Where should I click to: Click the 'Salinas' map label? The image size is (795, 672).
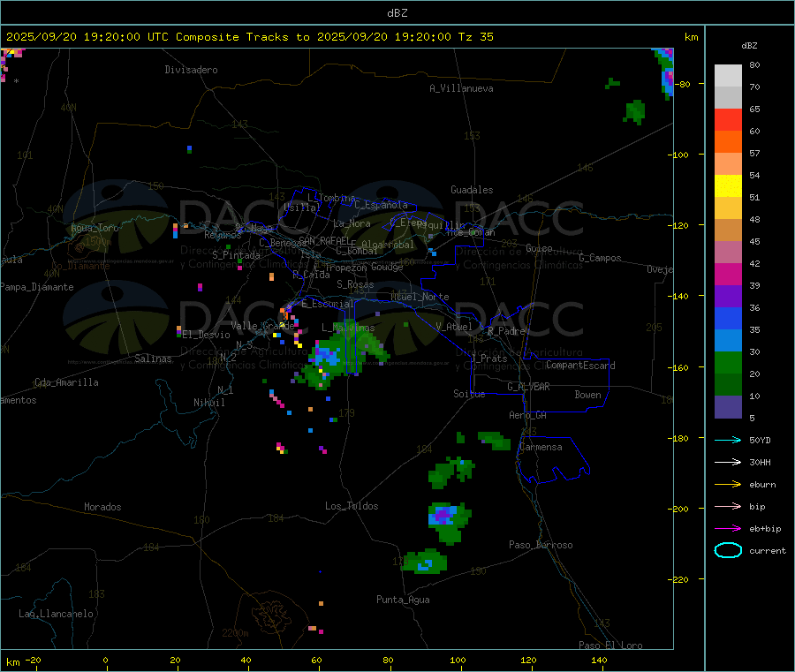click(153, 359)
